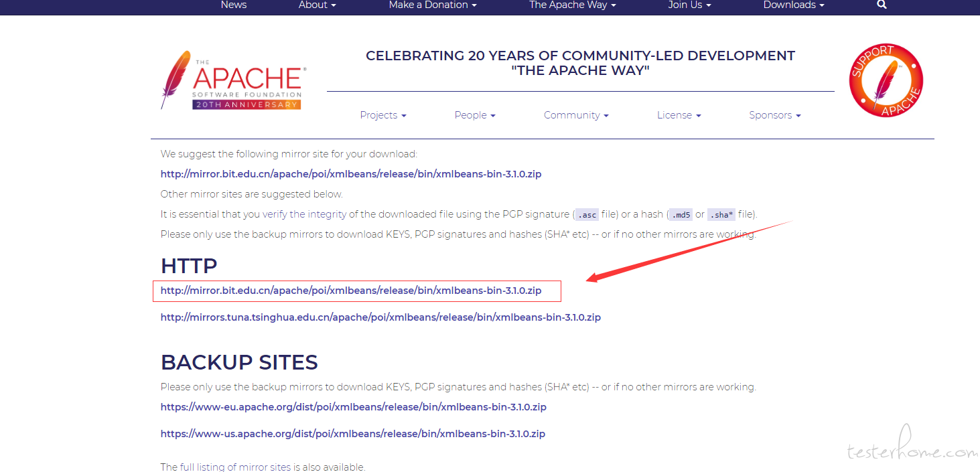
Task: Click suggested mirror.bit.edu.cn link below suggestion text
Action: point(351,174)
